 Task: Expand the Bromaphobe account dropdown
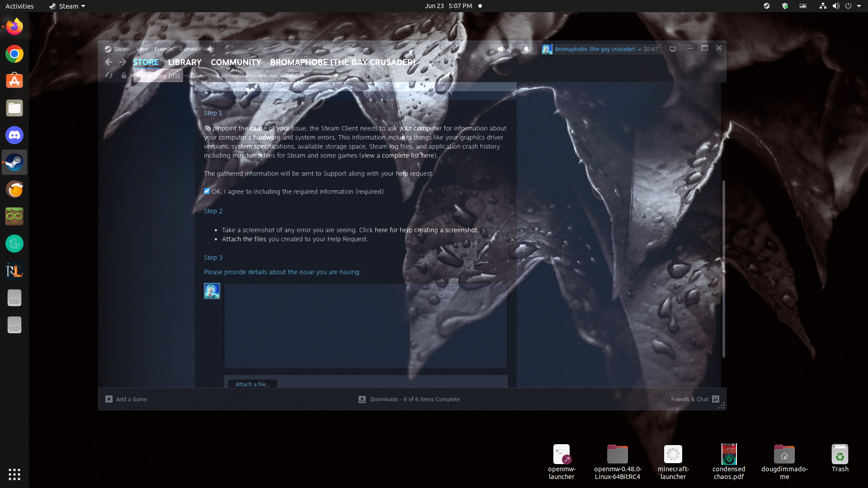(640, 49)
